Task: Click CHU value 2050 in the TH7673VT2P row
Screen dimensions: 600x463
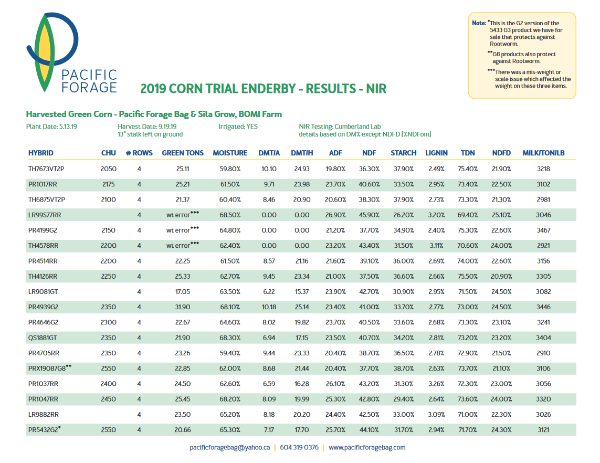Action: (108, 169)
